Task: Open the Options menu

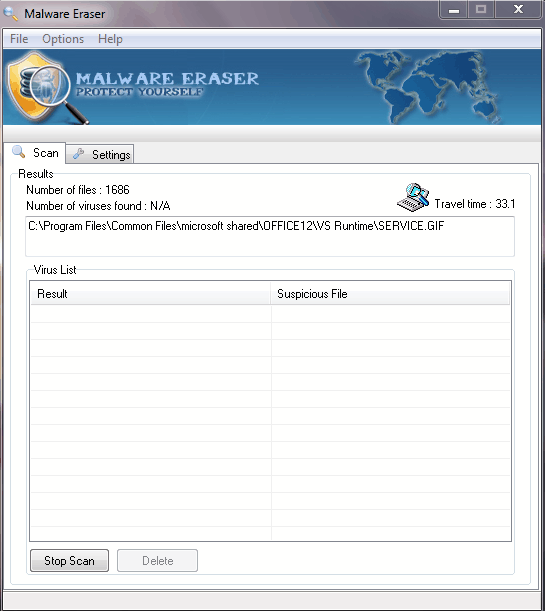Action: point(63,39)
